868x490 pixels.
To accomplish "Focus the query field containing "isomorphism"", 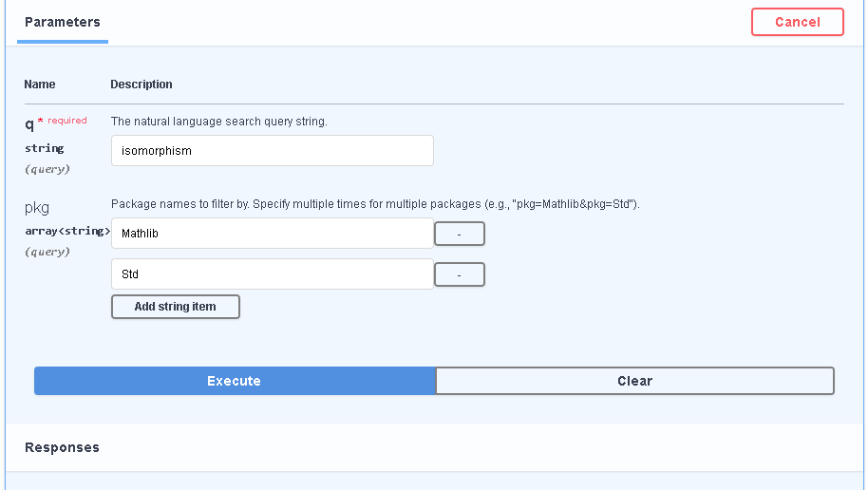I will pyautogui.click(x=272, y=150).
